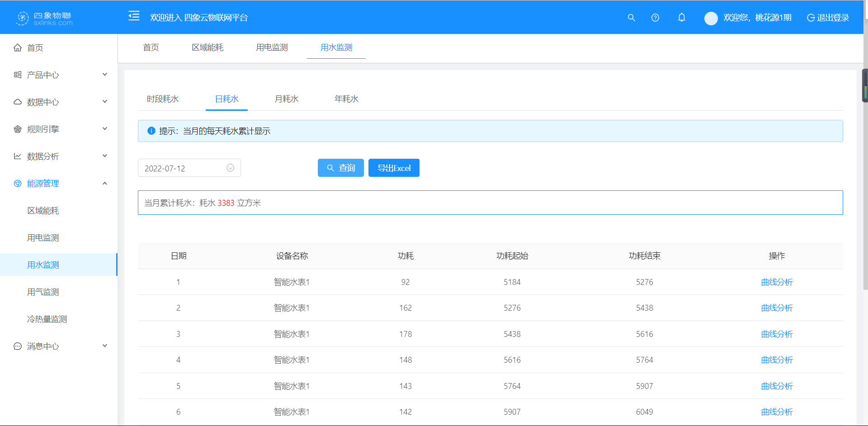Select the 时段耗水 tab

click(163, 99)
